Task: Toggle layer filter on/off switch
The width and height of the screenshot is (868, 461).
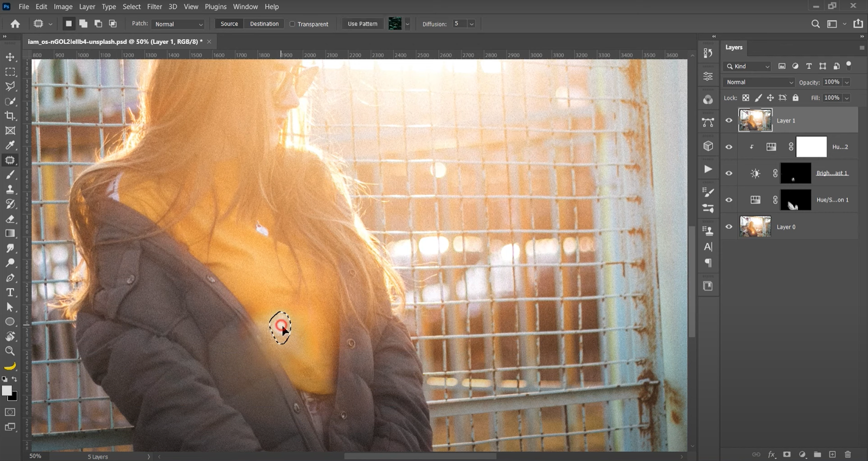Action: coord(849,65)
